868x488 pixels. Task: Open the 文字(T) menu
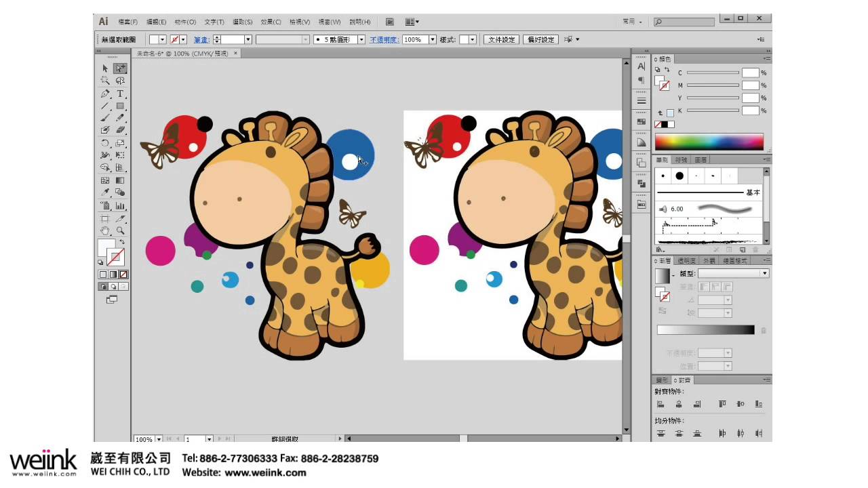tap(214, 22)
